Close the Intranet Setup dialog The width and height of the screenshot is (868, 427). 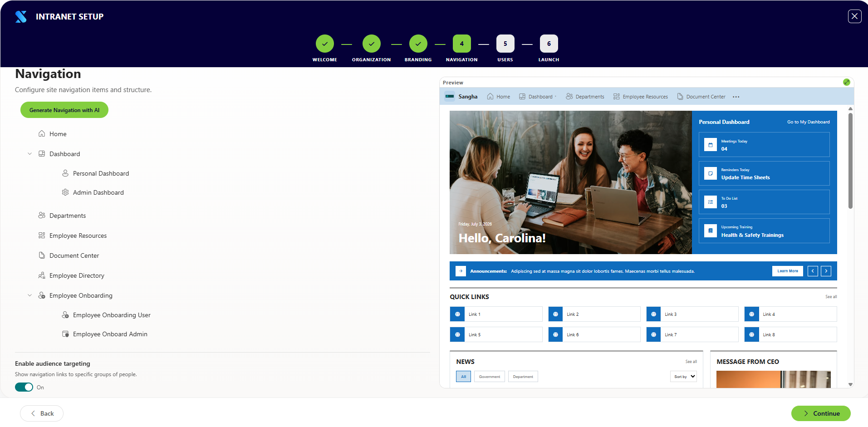coord(855,16)
